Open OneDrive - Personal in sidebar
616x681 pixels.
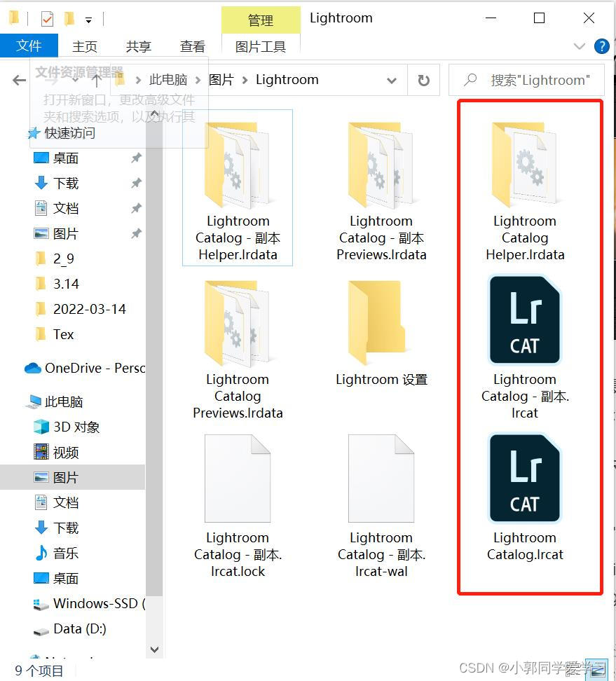point(84,369)
